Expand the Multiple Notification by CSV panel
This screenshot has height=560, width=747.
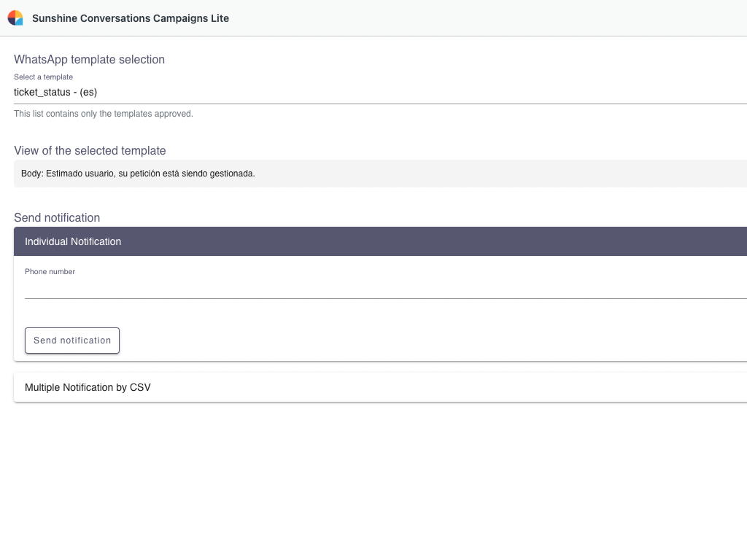coord(380,387)
